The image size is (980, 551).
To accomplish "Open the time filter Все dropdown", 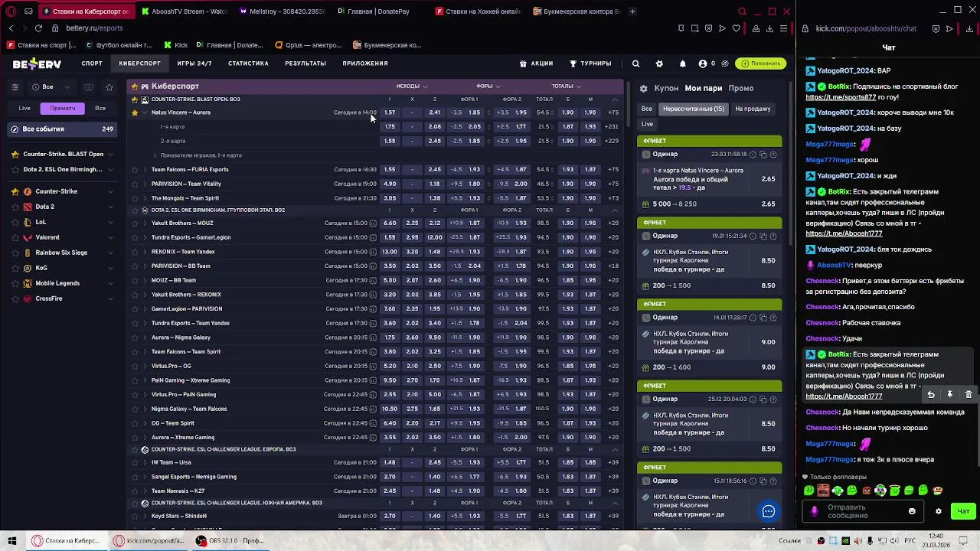I will point(51,86).
